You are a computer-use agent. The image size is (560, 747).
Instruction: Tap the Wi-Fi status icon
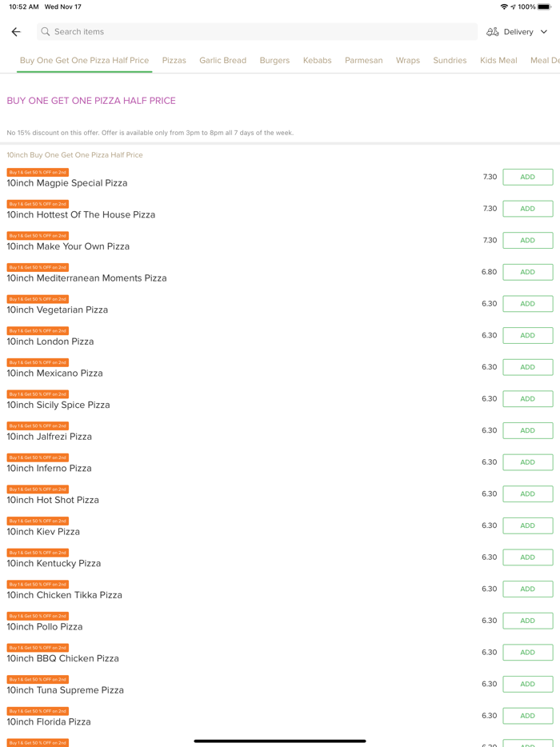pos(504,7)
